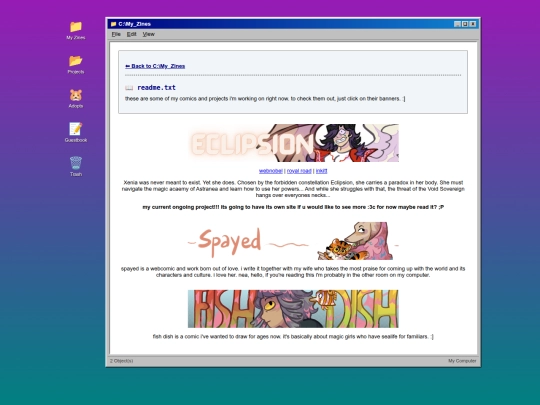The height and width of the screenshot is (405, 540).
Task: Click 'My Computer' in the status bar
Action: (462, 361)
